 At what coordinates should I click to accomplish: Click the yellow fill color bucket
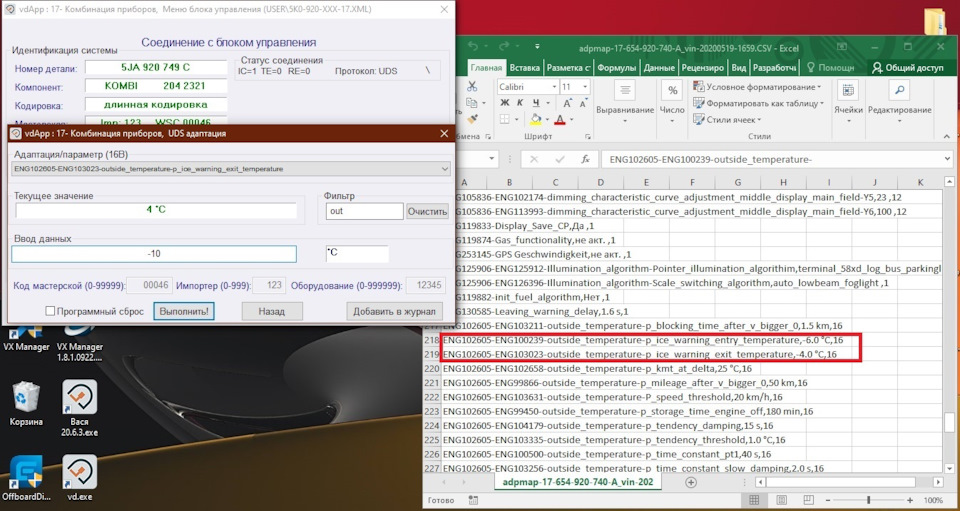[x=536, y=119]
